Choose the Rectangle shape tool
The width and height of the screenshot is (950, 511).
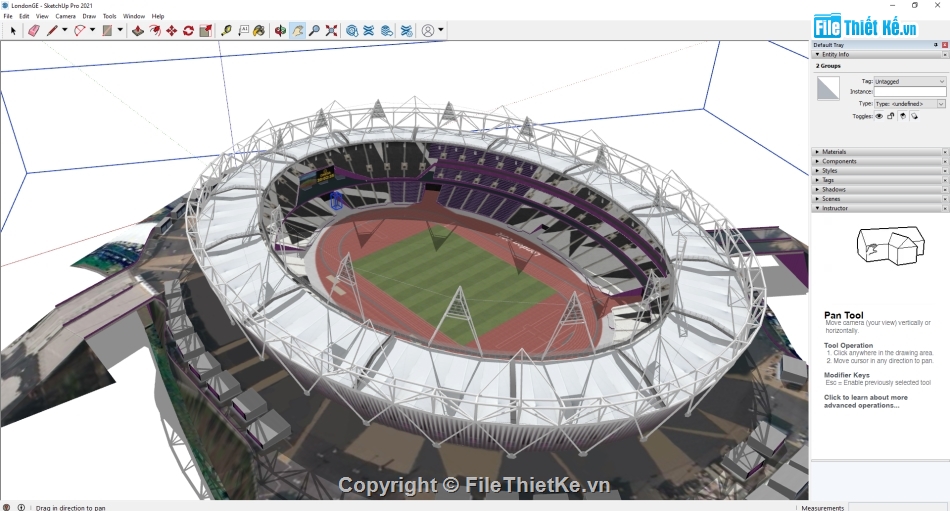tap(107, 30)
